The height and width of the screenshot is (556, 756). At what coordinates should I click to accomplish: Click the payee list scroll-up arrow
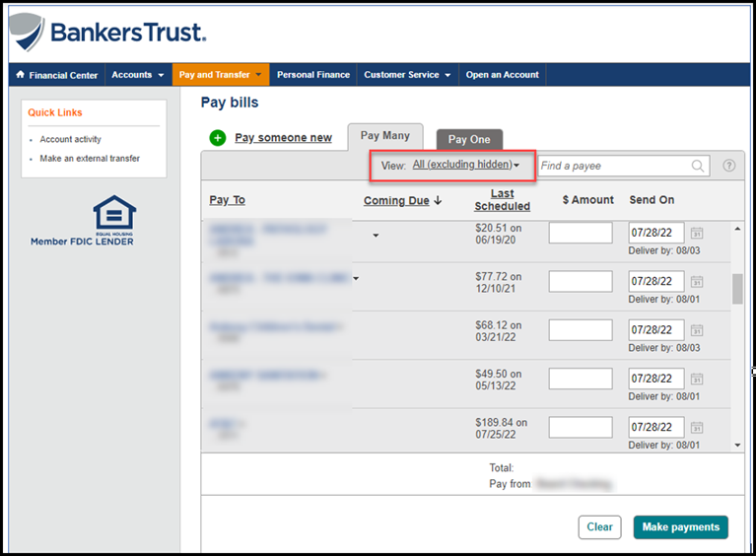pyautogui.click(x=737, y=229)
